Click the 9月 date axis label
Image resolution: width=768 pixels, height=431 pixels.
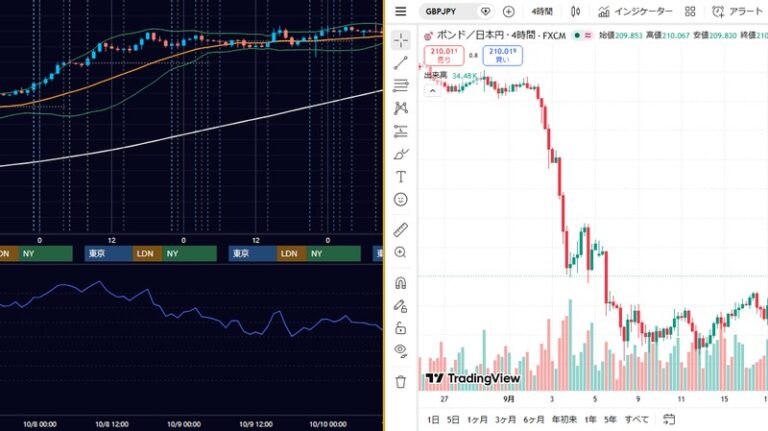tap(509, 399)
